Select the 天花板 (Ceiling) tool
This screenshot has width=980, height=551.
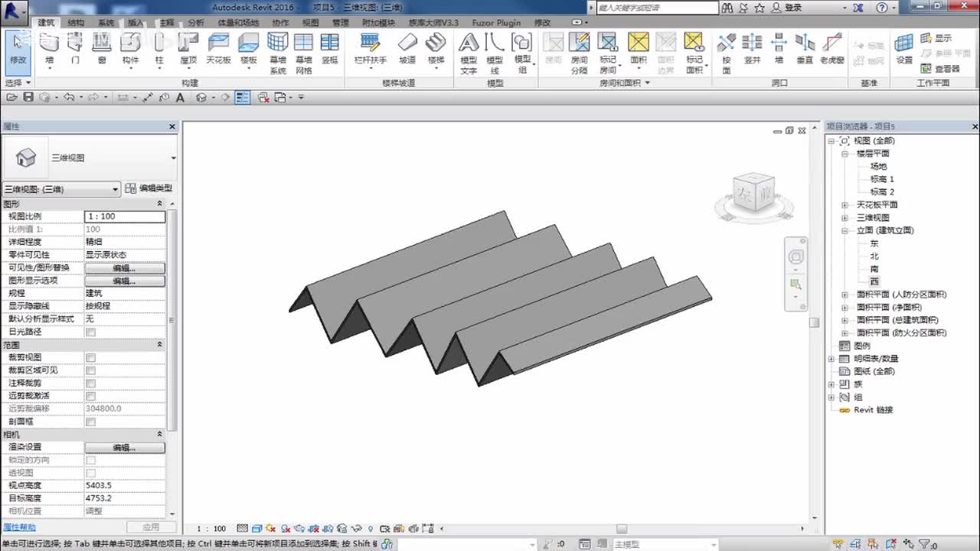click(219, 50)
